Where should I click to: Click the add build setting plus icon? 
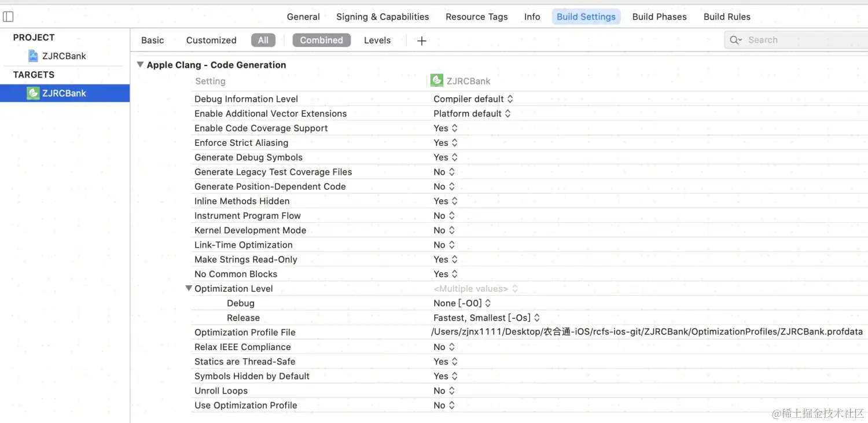coord(422,41)
